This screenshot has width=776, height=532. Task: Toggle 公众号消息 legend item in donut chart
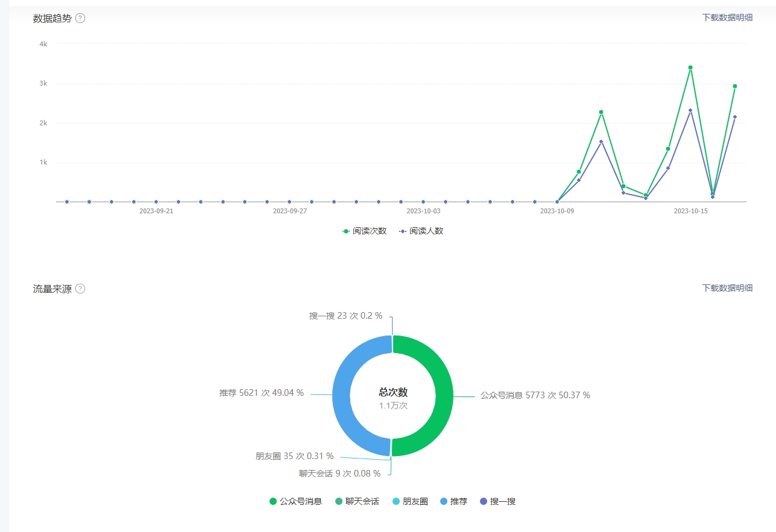295,501
